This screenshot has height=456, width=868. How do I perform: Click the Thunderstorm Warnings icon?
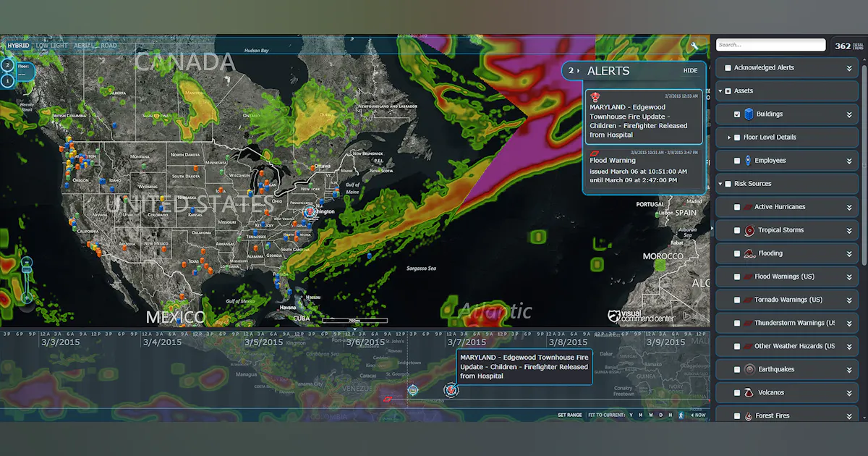748,323
